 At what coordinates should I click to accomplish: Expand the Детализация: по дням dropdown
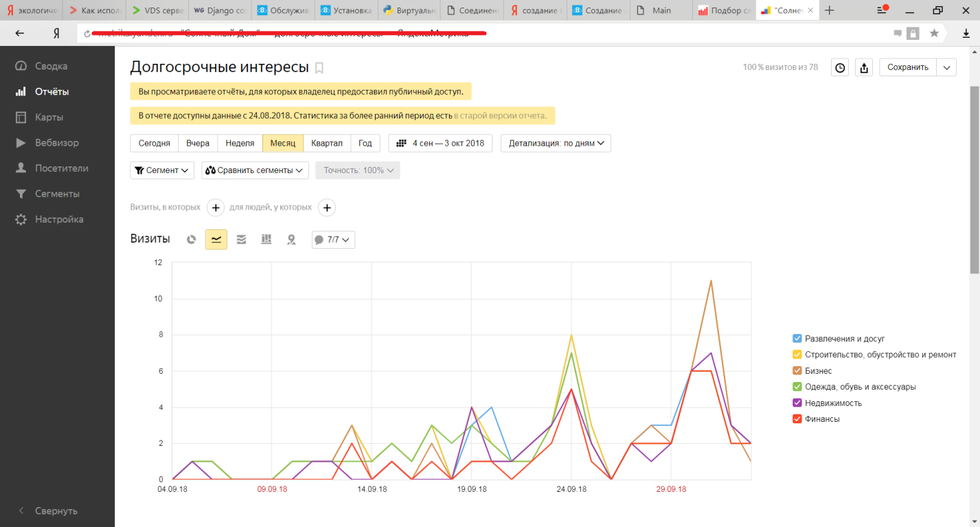556,143
